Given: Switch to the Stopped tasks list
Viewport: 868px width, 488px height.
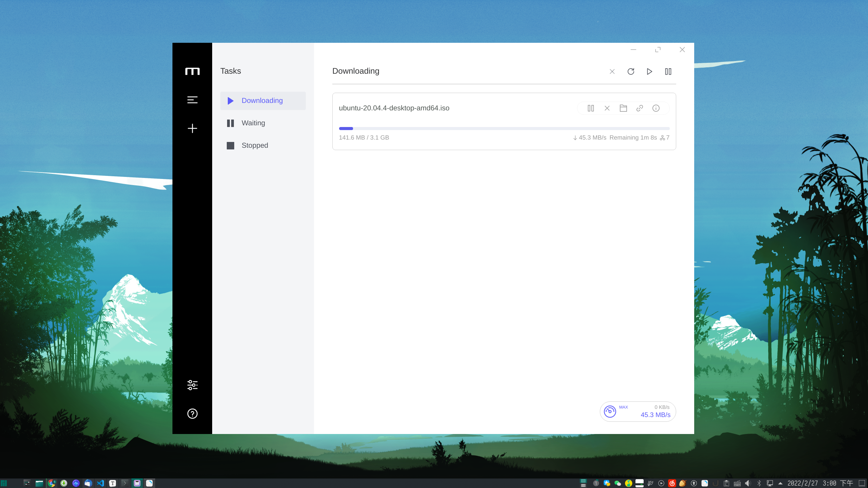Looking at the screenshot, I should [255, 146].
